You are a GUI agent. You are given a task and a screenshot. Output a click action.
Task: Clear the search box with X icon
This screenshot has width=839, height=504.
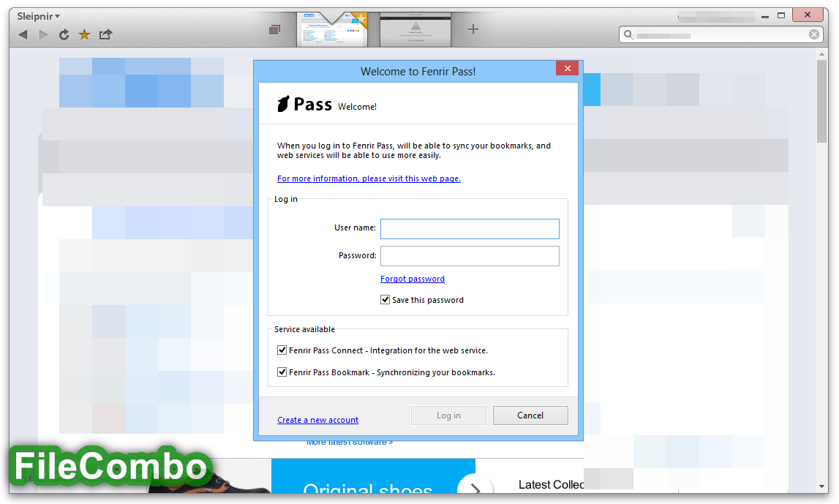point(814,35)
